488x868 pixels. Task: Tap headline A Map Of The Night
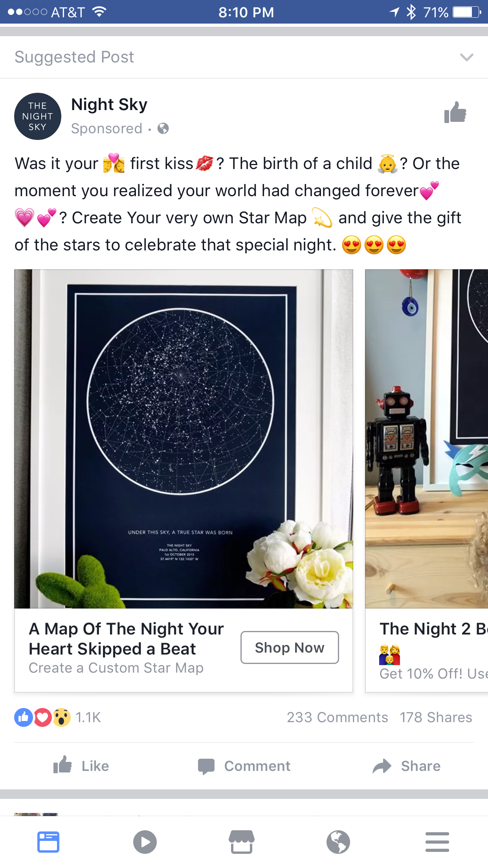tap(126, 639)
